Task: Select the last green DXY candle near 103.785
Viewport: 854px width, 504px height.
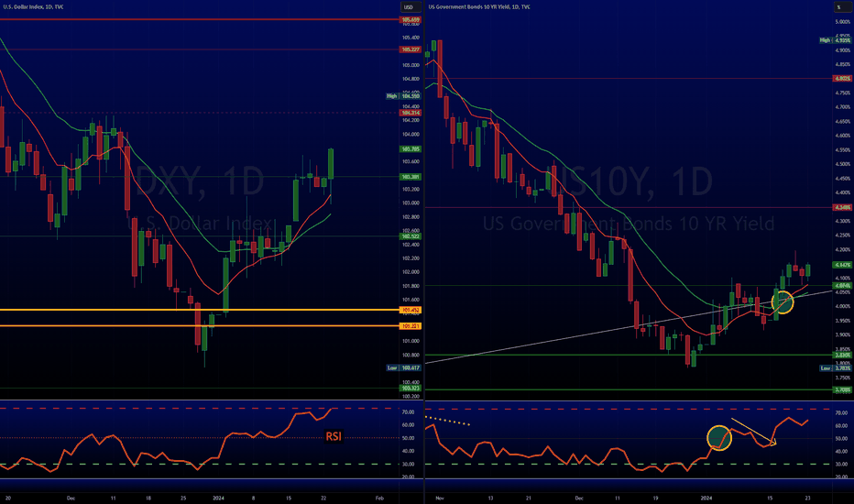Action: coord(331,163)
